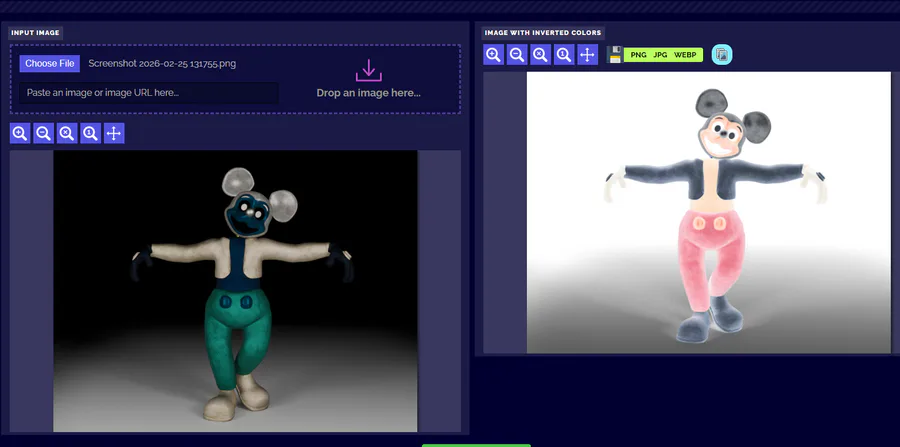Click the inverted colors image preview
The width and height of the screenshot is (900, 447).
point(709,212)
